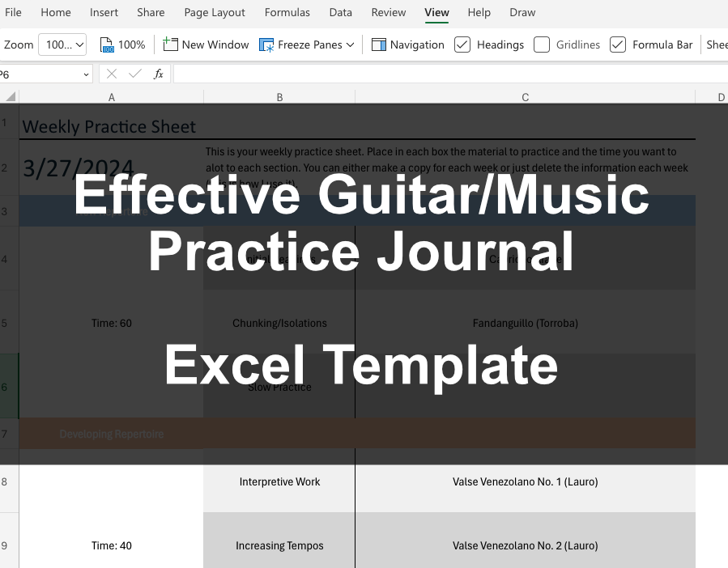Switch to the Home ribbon tab

(x=56, y=12)
